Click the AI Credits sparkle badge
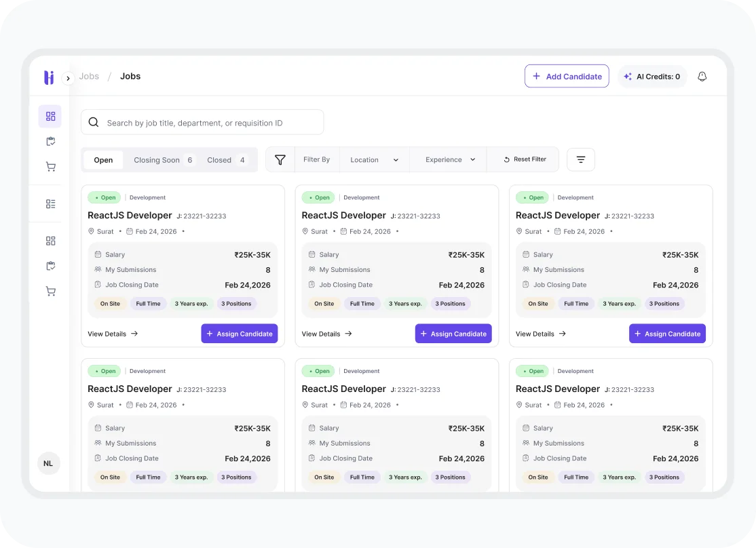Image resolution: width=756 pixels, height=548 pixels. 651,77
